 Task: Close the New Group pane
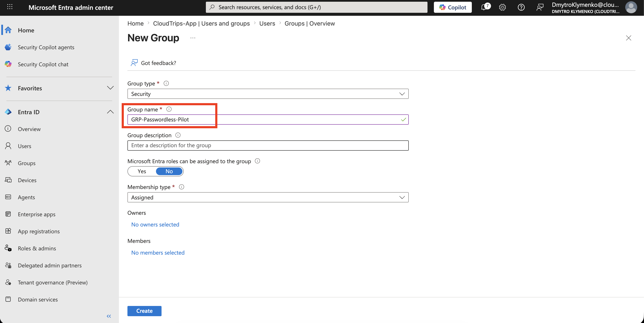(628, 38)
